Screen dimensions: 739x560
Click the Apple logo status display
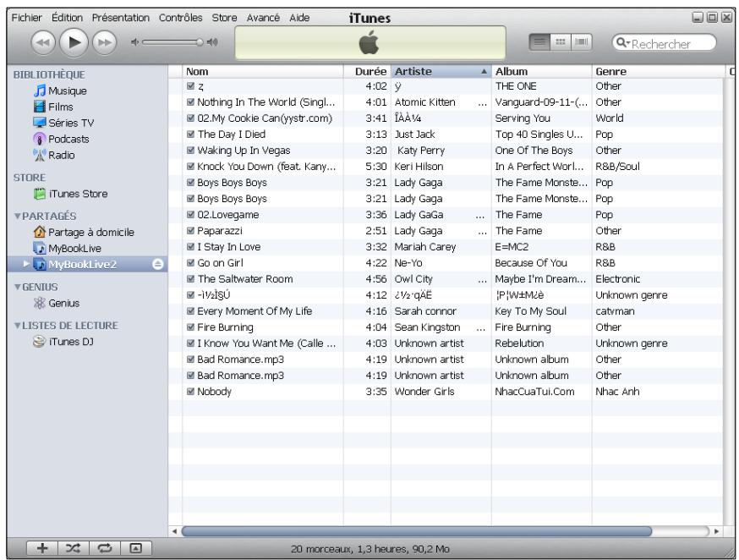tap(370, 43)
